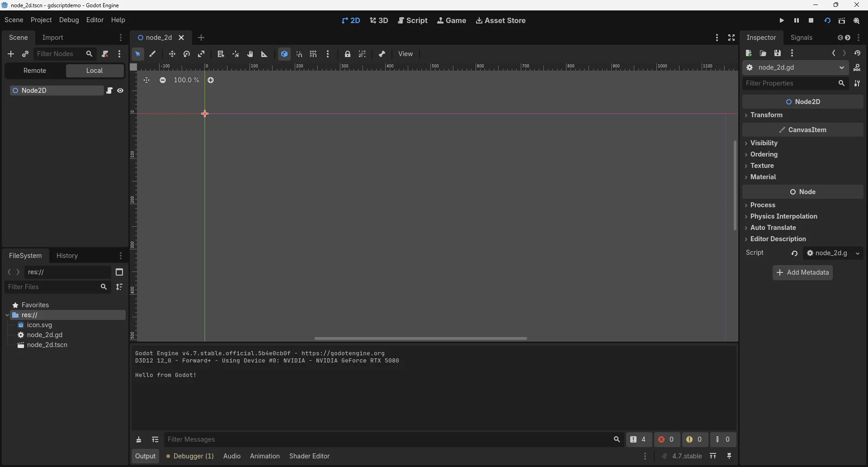868x467 pixels.
Task: Attach or detach script button in Scene dock
Action: pos(105,54)
